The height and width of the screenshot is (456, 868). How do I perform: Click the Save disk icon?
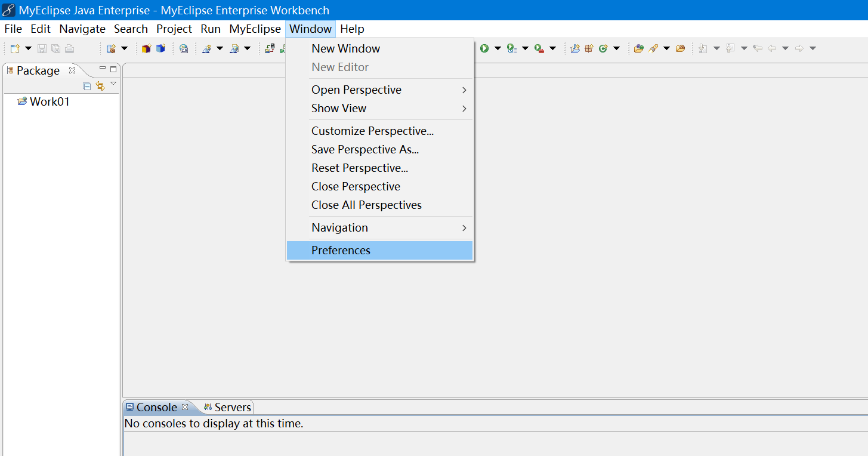coord(42,49)
